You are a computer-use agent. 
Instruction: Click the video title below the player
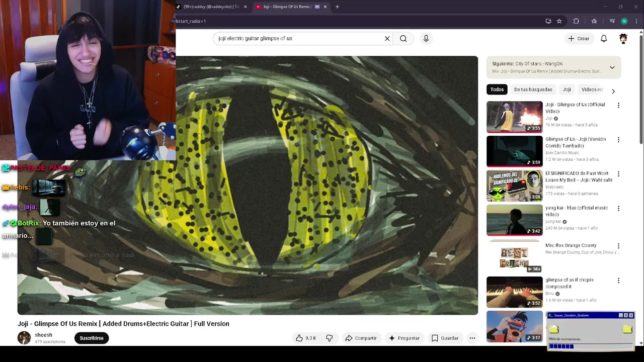pyautogui.click(x=123, y=324)
